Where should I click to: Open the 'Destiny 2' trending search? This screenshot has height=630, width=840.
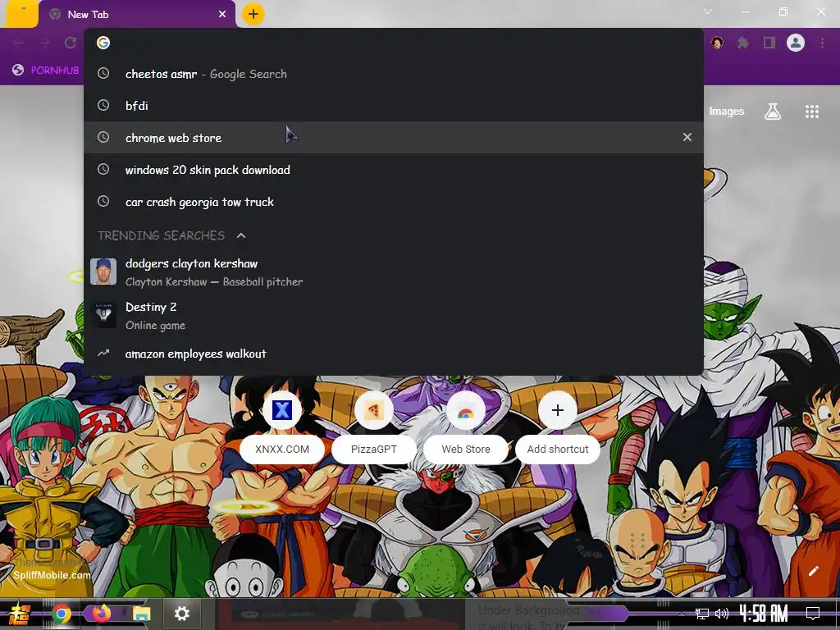pyautogui.click(x=394, y=316)
